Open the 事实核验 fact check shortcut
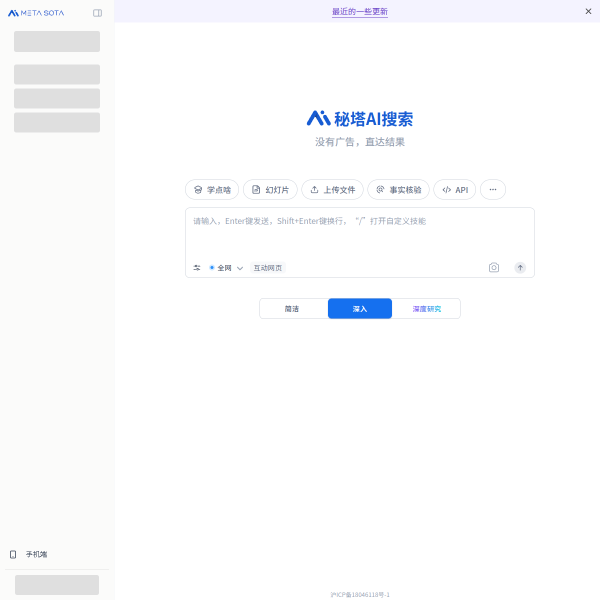Screen dimensions: 600x600 (x=398, y=190)
